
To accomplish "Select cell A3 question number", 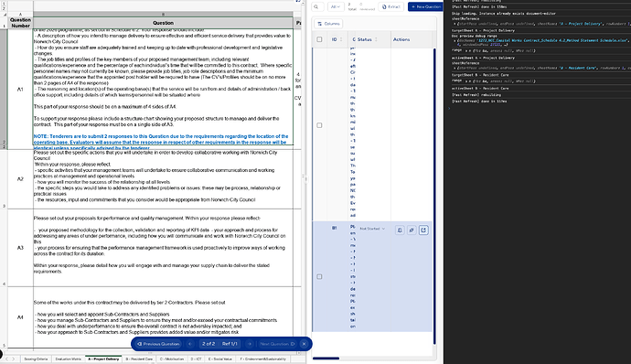I will pyautogui.click(x=20, y=248).
